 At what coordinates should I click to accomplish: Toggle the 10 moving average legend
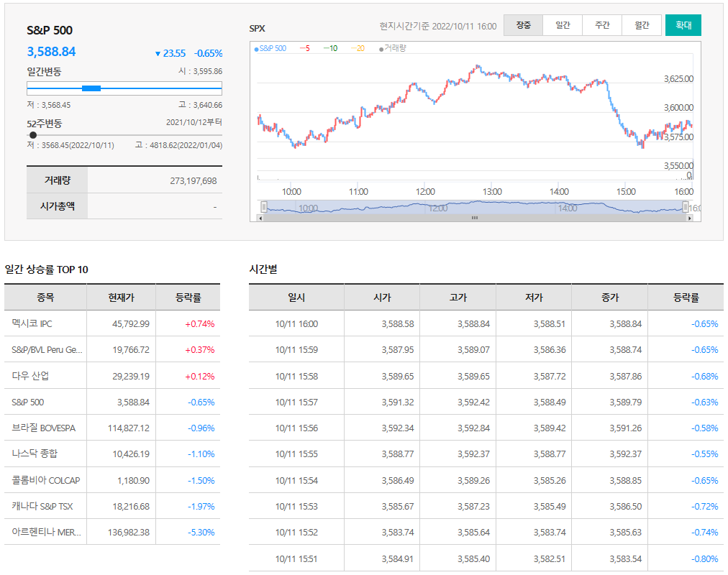point(330,48)
